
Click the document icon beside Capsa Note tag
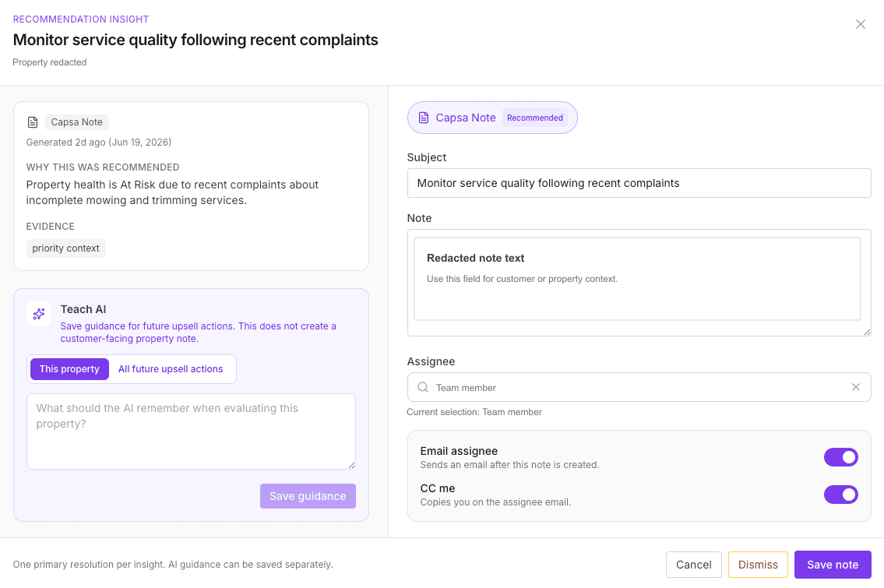33,122
